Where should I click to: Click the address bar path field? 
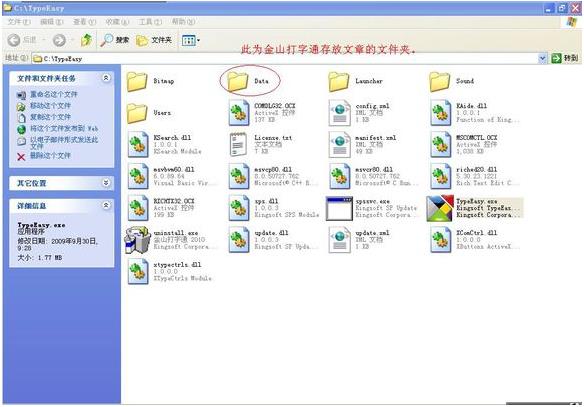285,58
